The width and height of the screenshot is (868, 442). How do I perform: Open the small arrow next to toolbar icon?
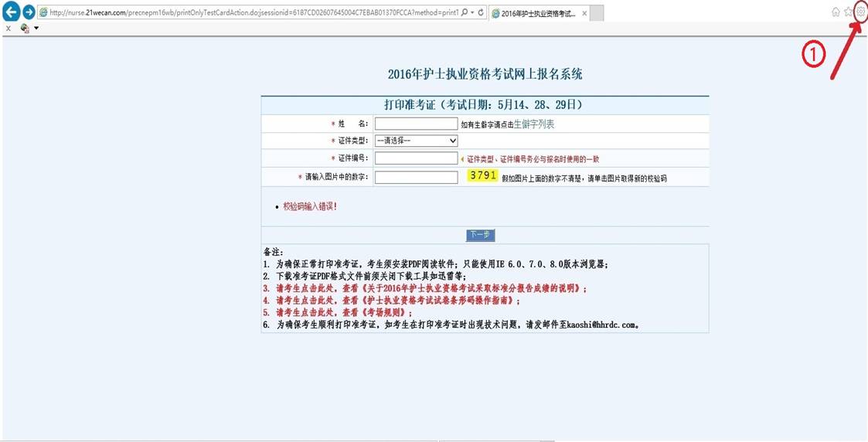[36, 29]
